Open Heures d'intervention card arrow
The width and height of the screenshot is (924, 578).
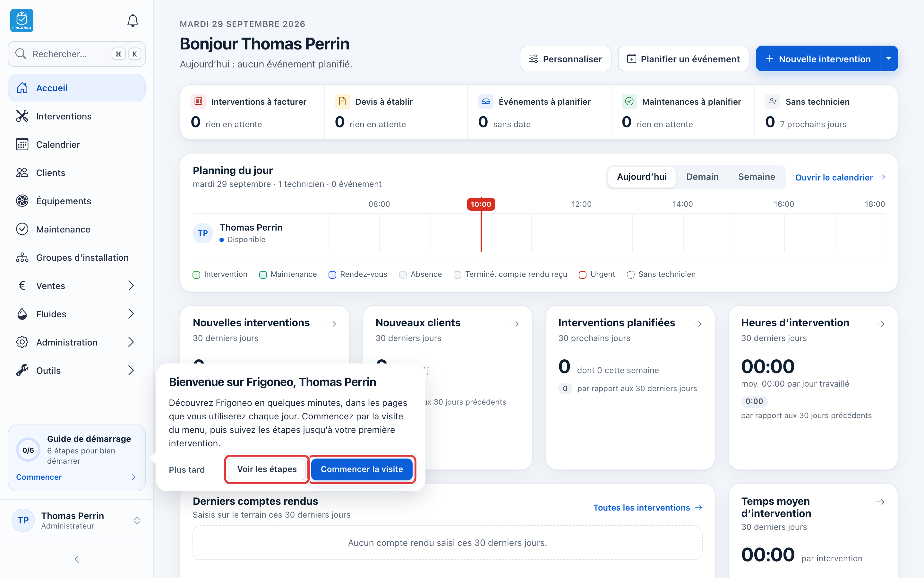880,324
